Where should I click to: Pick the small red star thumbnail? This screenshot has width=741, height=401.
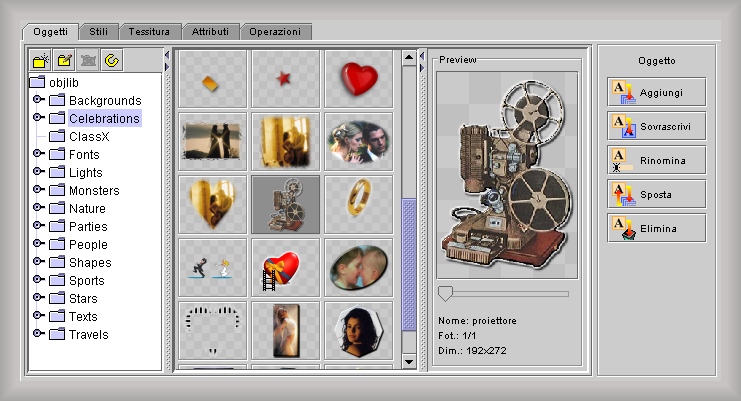285,77
